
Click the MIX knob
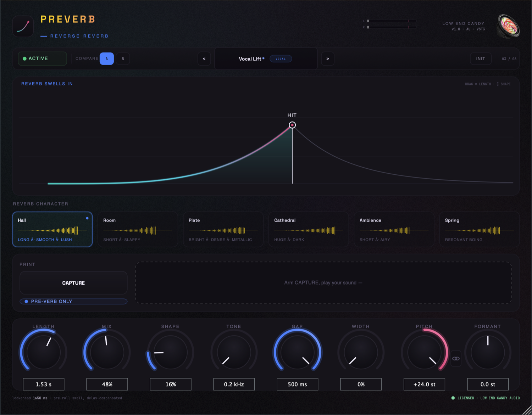pyautogui.click(x=107, y=352)
